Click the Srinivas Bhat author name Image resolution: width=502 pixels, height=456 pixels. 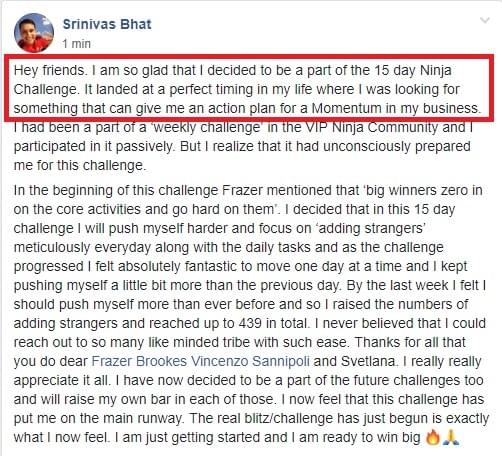(x=107, y=24)
